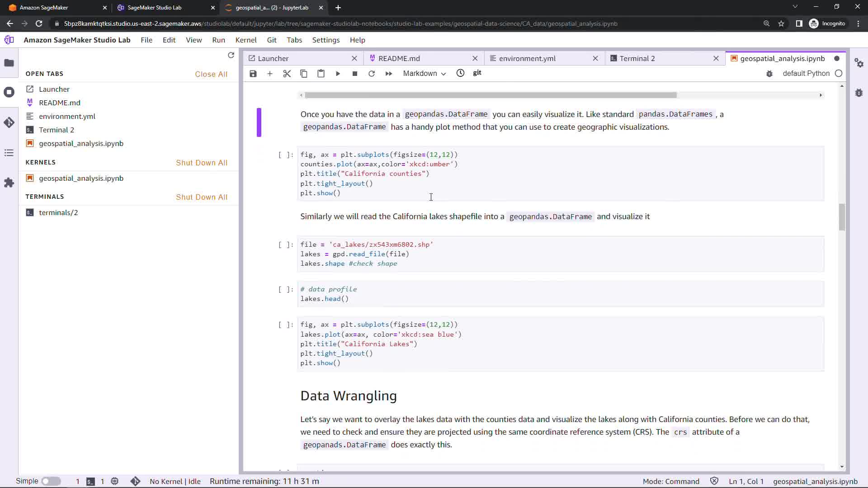
Task: Switch to the Terminal 2 tab
Action: [637, 58]
